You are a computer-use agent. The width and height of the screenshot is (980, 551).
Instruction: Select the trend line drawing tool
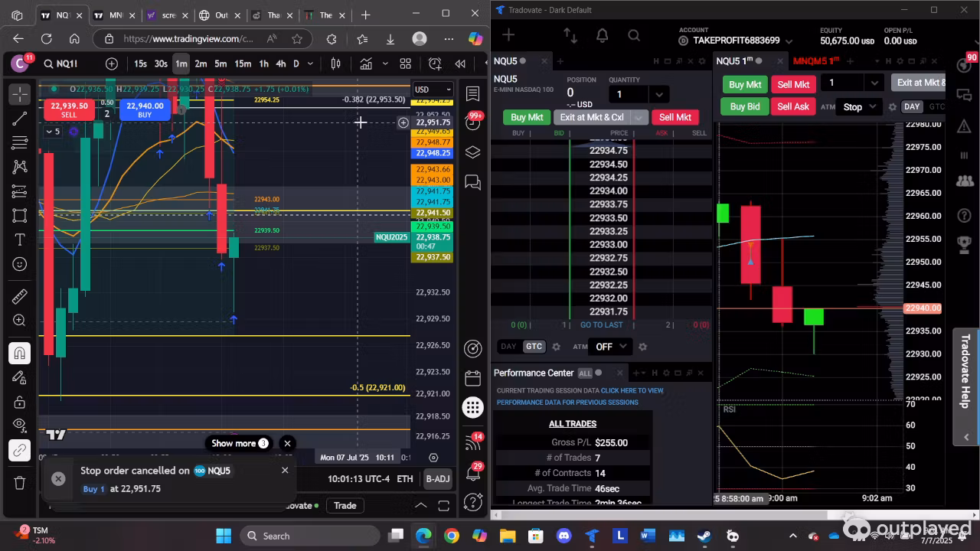click(20, 119)
